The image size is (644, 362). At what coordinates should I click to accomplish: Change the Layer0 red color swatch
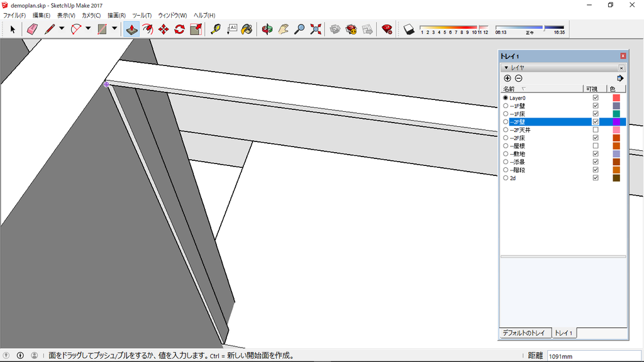[x=616, y=97]
